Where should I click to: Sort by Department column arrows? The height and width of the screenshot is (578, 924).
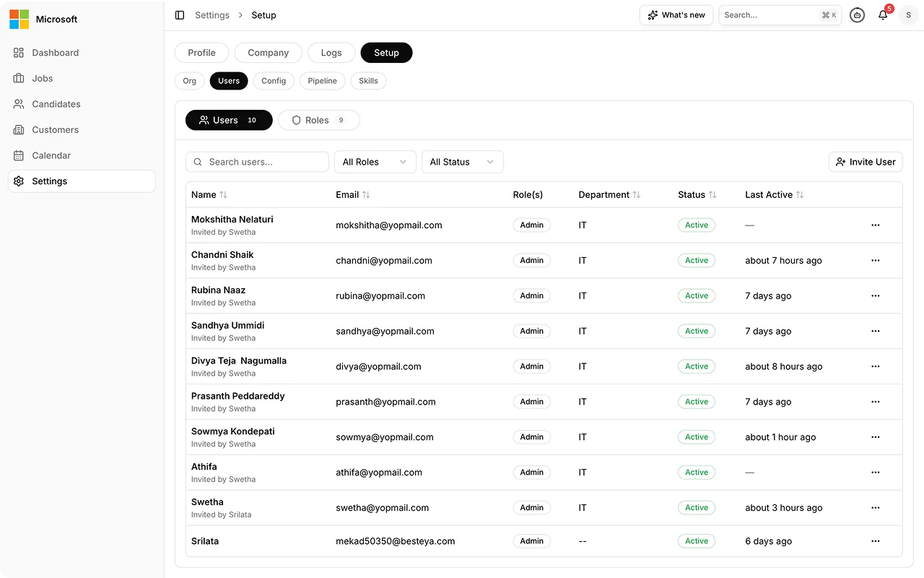(637, 195)
